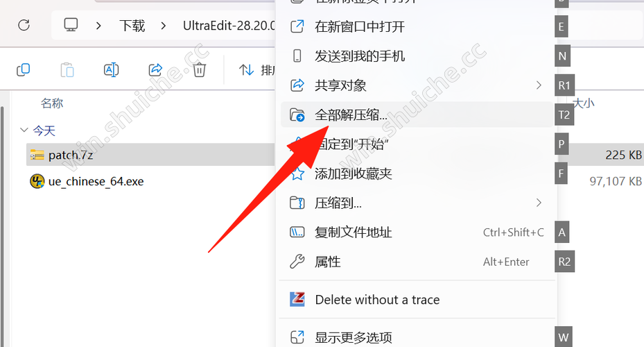Open the sort options button

256,70
